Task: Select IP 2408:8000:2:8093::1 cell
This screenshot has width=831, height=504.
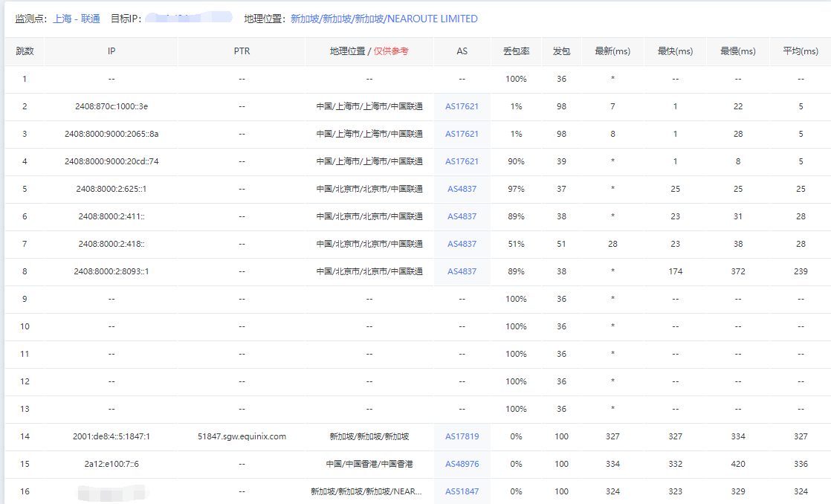Action: pos(111,271)
